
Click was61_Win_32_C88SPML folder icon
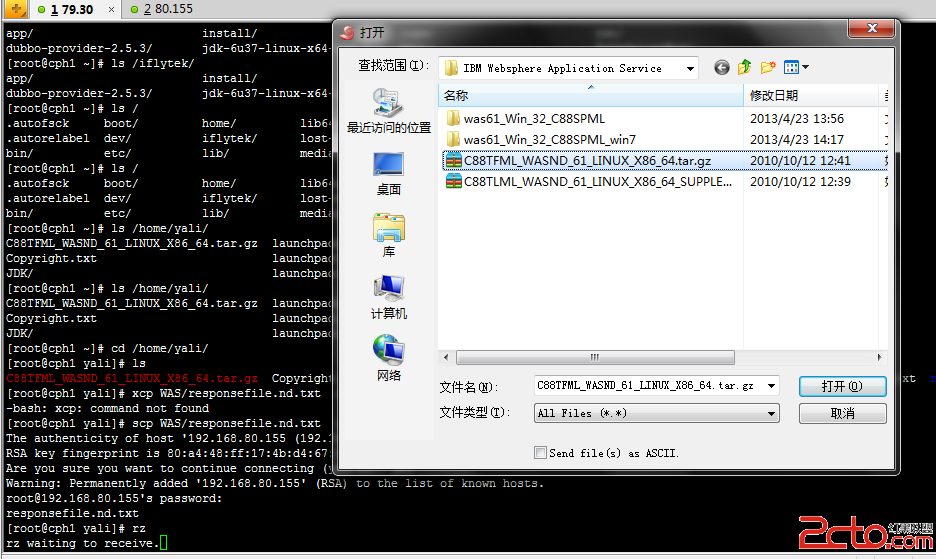click(x=454, y=118)
